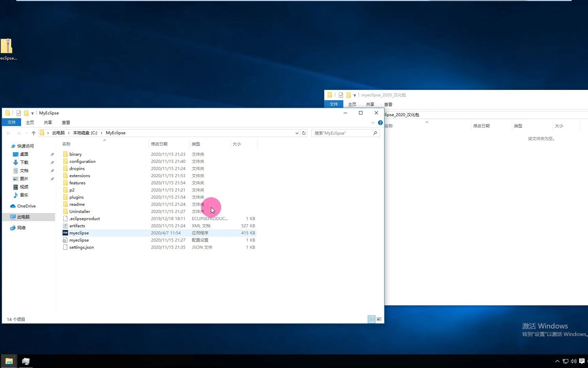The height and width of the screenshot is (368, 588).
Task: Select the .eclipseproduct file
Action: (x=84, y=218)
